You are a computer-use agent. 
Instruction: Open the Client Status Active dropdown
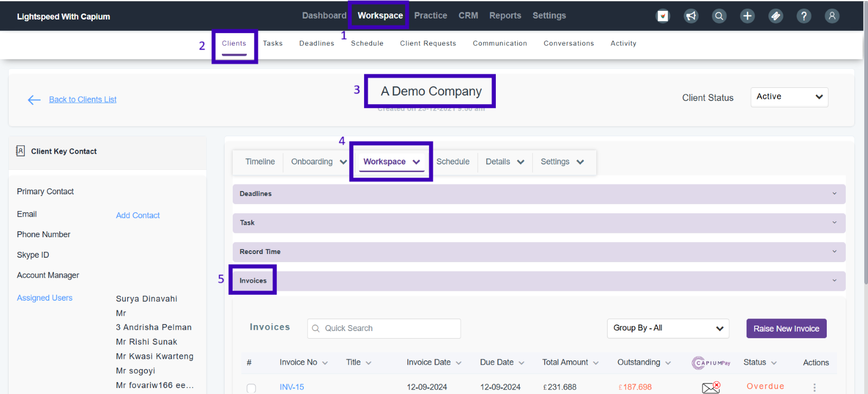tap(789, 97)
